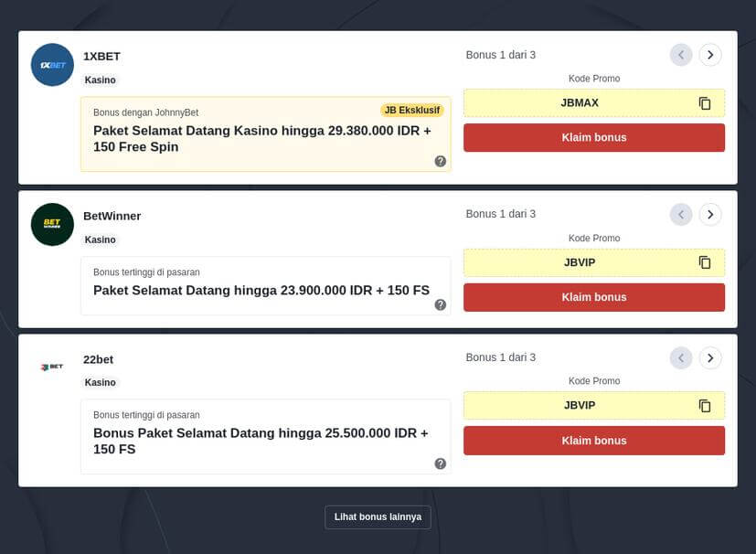The width and height of the screenshot is (756, 554).
Task: Claim the 22bet bonus
Action: pyautogui.click(x=594, y=441)
